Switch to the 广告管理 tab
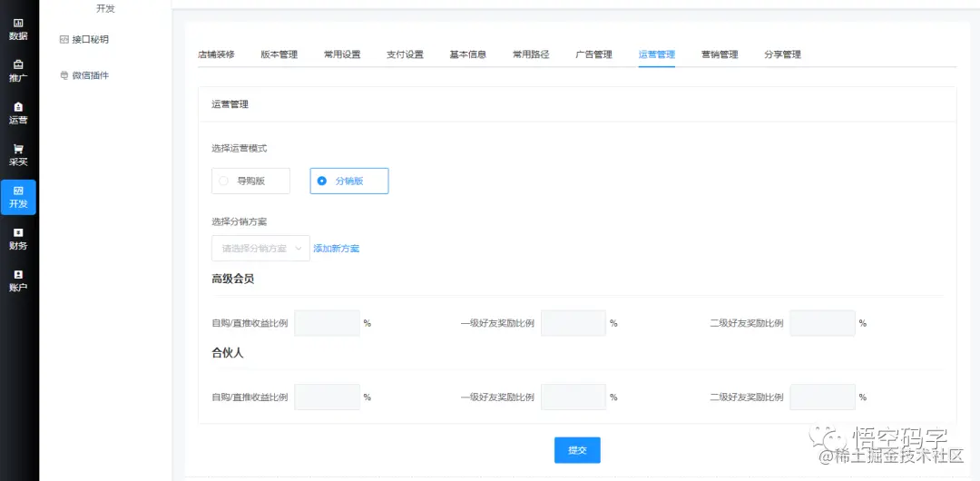This screenshot has height=481, width=980. click(593, 54)
